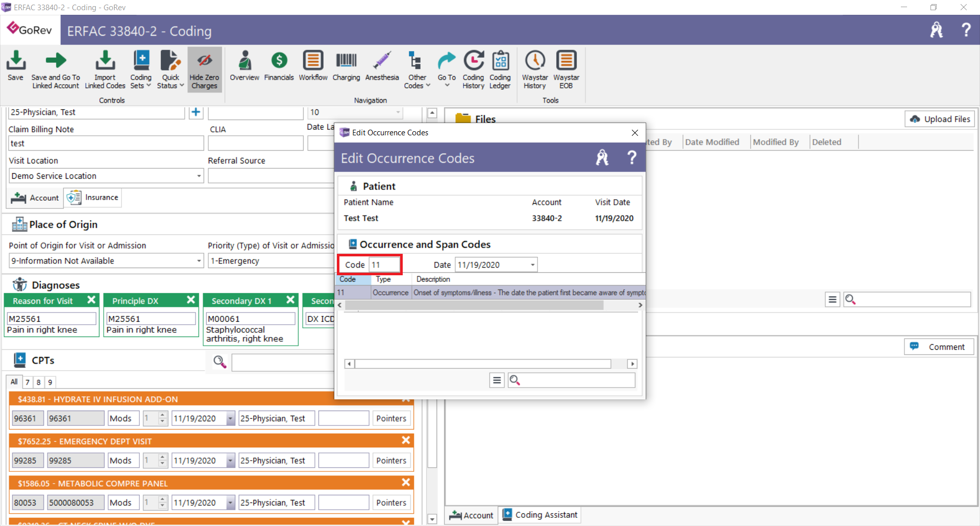
Task: Click Mods for code 96361
Action: pyautogui.click(x=124, y=418)
